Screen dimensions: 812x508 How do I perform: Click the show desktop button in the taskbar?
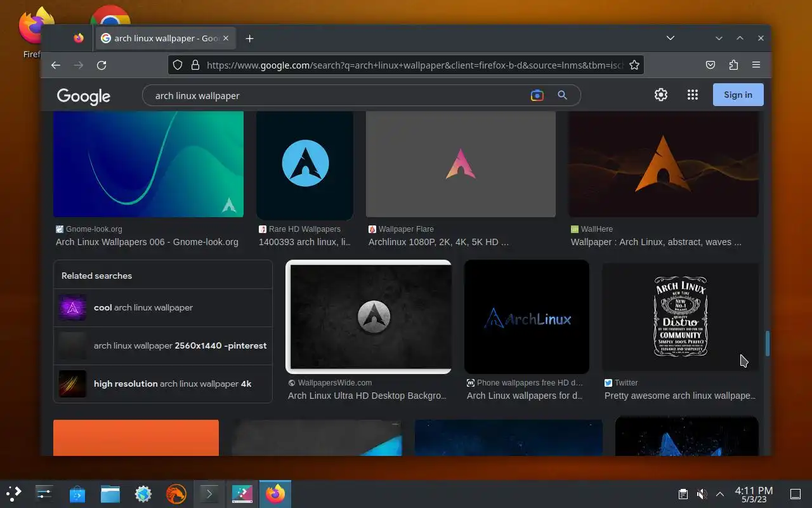(x=795, y=493)
